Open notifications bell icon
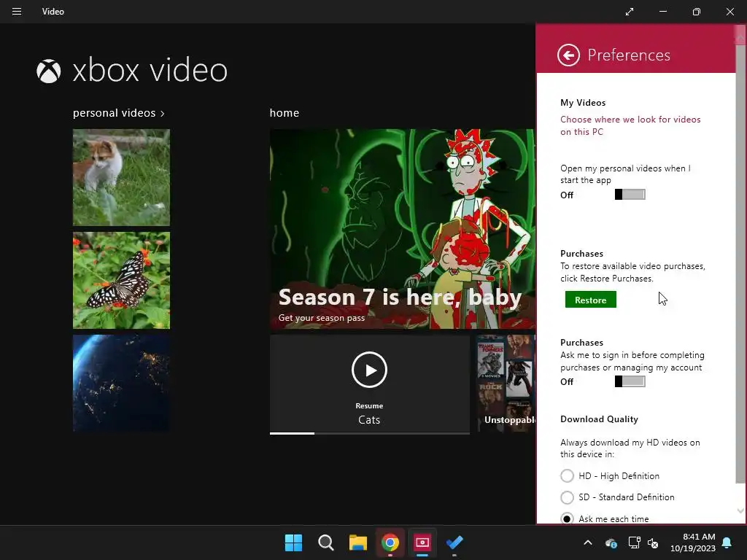The image size is (747, 560). [727, 542]
